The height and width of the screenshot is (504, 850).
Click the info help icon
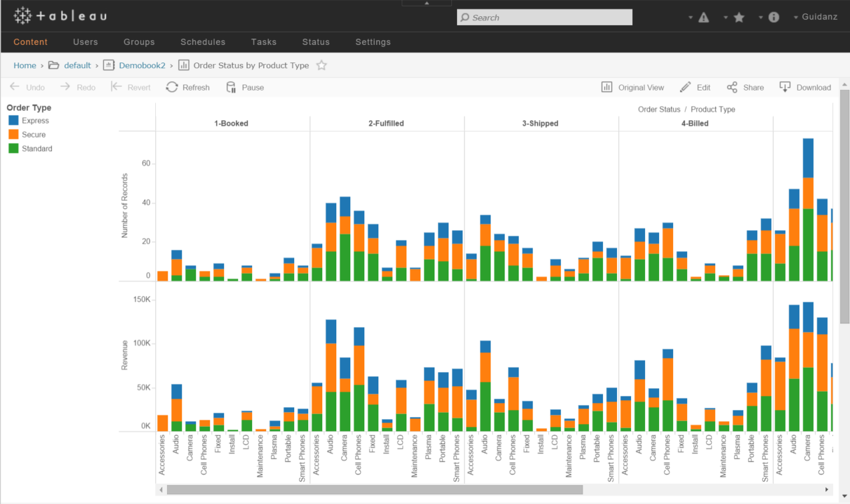(774, 18)
